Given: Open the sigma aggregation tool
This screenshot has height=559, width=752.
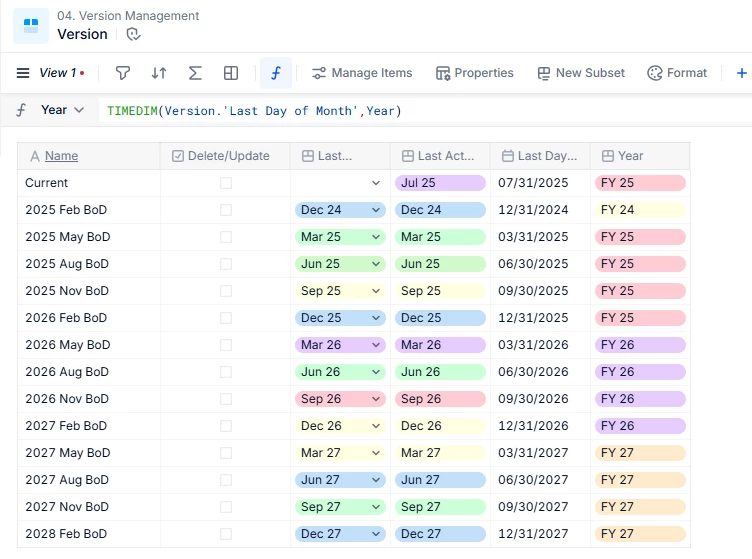Looking at the screenshot, I should (195, 73).
